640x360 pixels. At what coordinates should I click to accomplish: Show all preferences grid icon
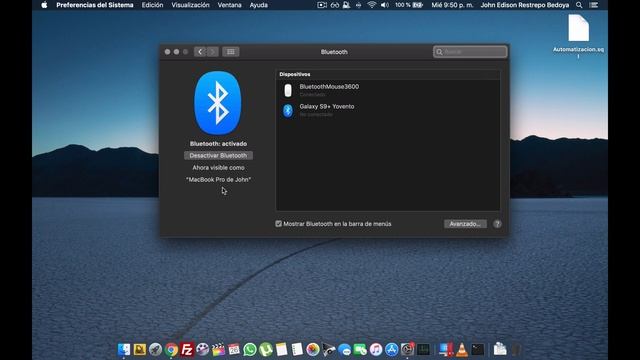(x=231, y=52)
